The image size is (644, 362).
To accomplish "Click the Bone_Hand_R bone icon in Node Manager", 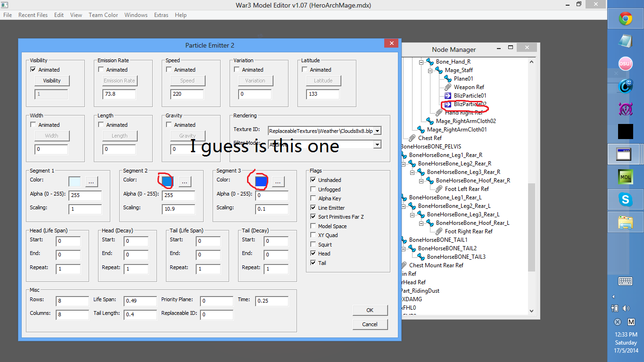I will [x=429, y=62].
